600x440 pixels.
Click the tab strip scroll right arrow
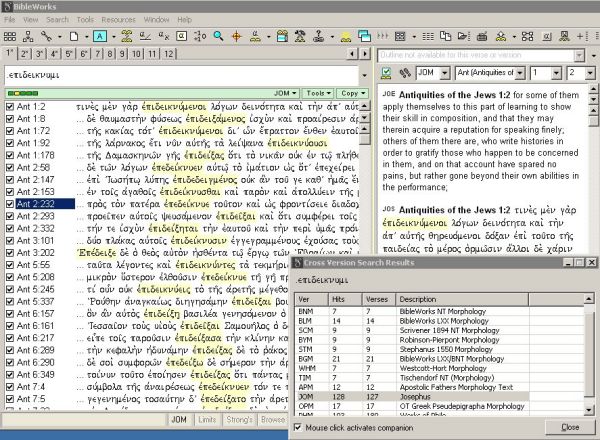pos(365,54)
